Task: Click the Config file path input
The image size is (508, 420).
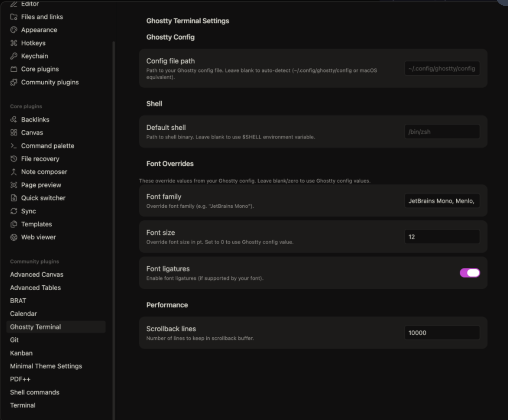Action: click(442, 68)
